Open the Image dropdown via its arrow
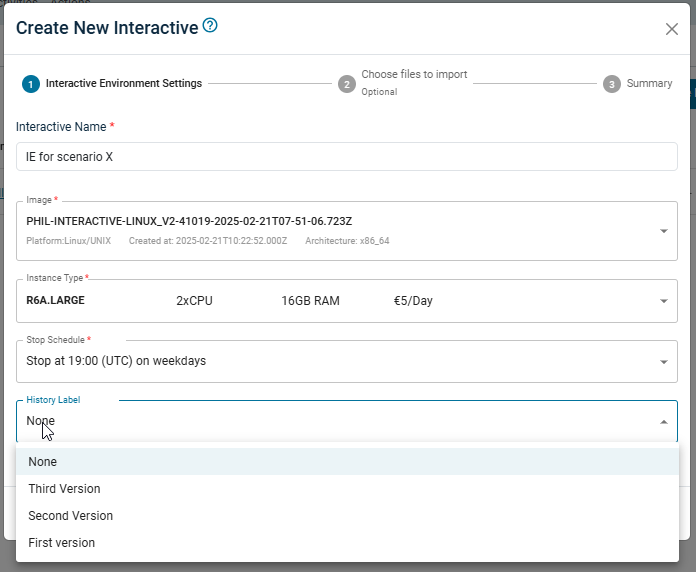This screenshot has width=696, height=572. click(x=664, y=232)
